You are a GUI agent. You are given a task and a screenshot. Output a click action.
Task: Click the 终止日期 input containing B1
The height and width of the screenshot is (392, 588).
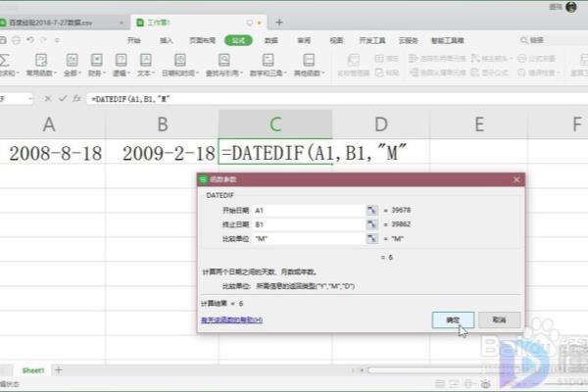(309, 224)
